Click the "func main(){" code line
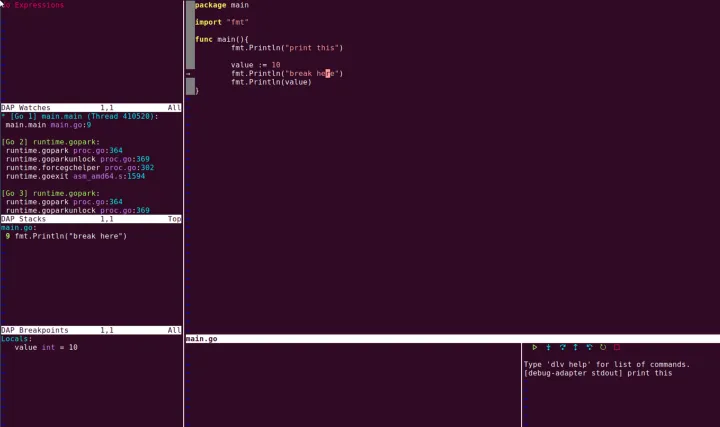The image size is (720, 427). pos(222,39)
